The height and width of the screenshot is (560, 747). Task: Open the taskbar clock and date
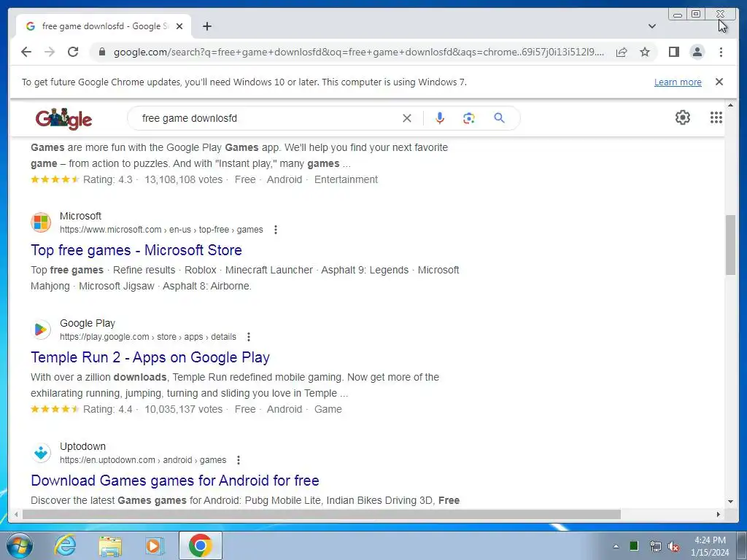[710, 546]
